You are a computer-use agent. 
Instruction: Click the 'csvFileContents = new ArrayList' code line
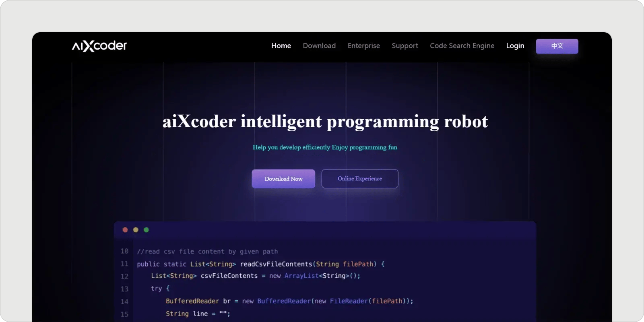(x=256, y=276)
